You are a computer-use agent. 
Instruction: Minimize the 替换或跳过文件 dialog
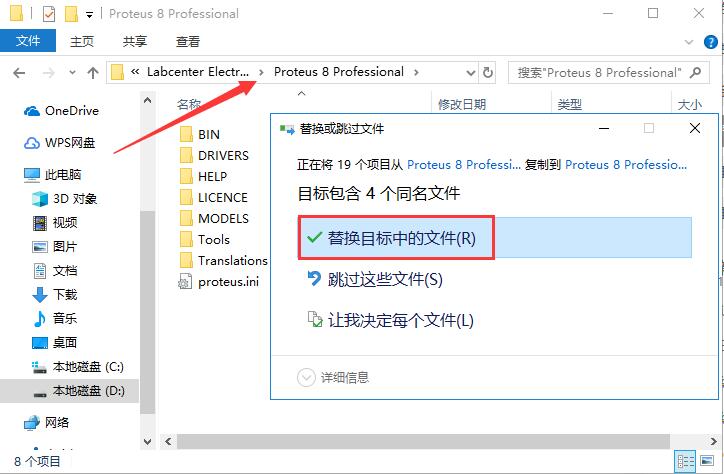(603, 128)
